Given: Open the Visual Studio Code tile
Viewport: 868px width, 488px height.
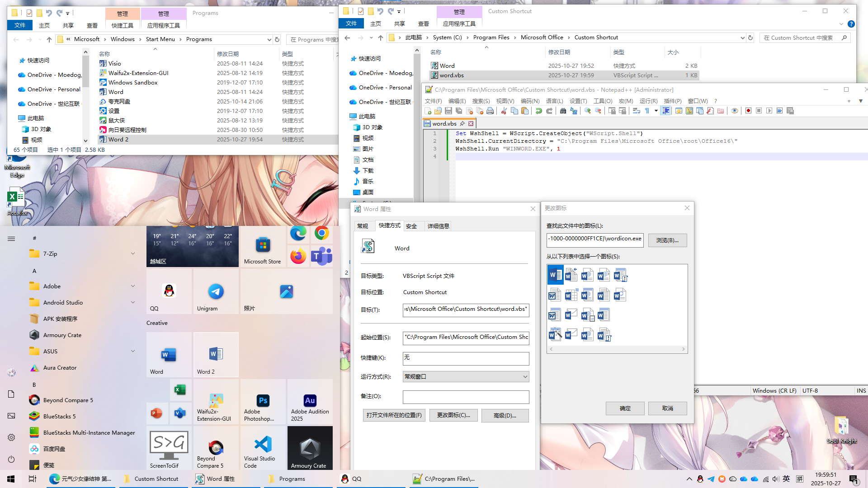Looking at the screenshot, I should 263,448.
